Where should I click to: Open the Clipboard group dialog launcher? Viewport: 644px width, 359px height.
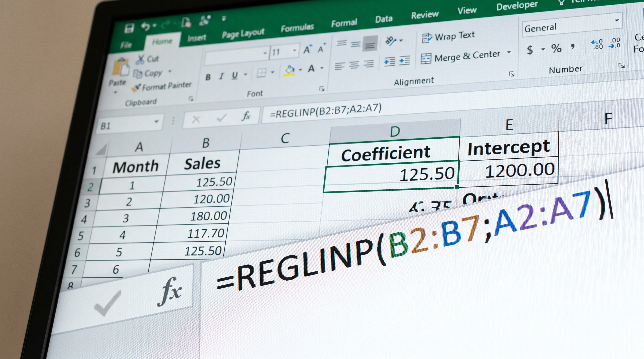[x=191, y=99]
